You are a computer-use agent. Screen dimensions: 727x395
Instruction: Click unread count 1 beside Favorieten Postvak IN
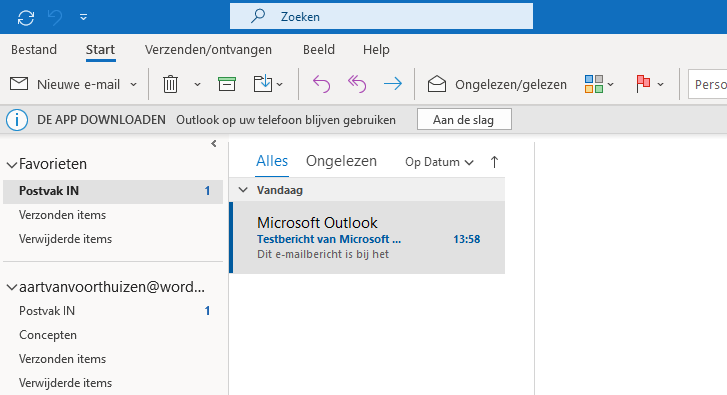coord(207,191)
